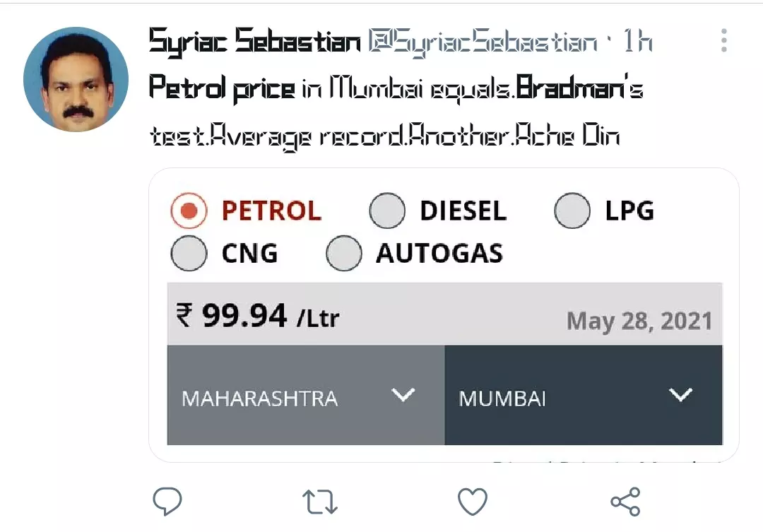Image resolution: width=763 pixels, height=532 pixels.
Task: Retweet this post
Action: click(319, 502)
